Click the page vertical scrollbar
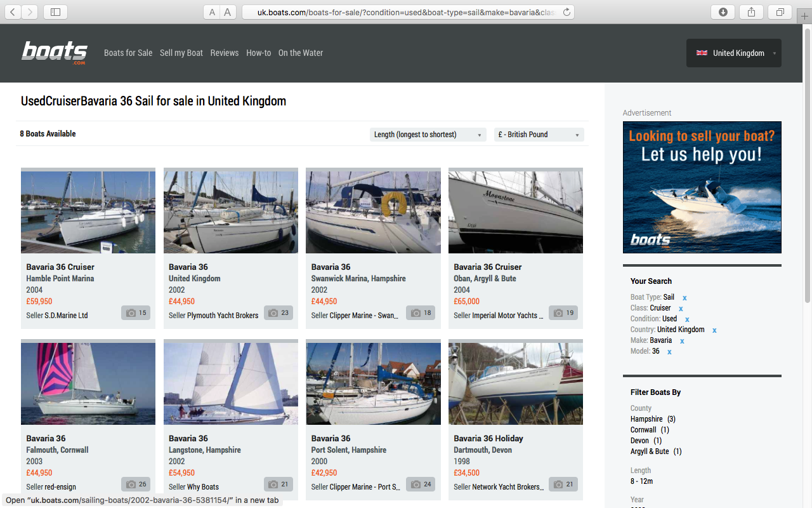 pos(808,165)
